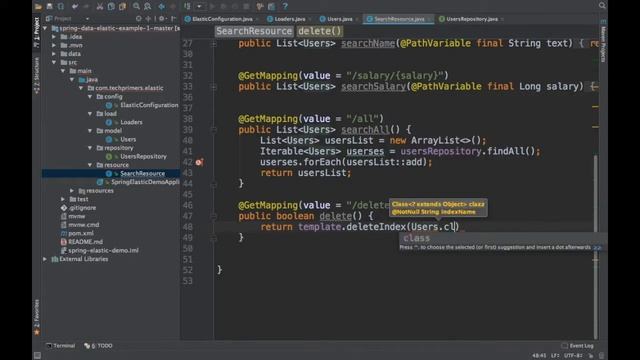Open the run configuration dropdown
This screenshot has width=640, height=360.
[199, 6]
